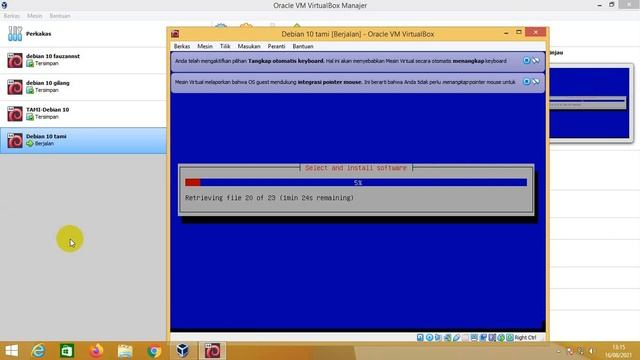
Task: Click crossed-out bubble icon on keyboard capture notification
Action: [x=536, y=61]
